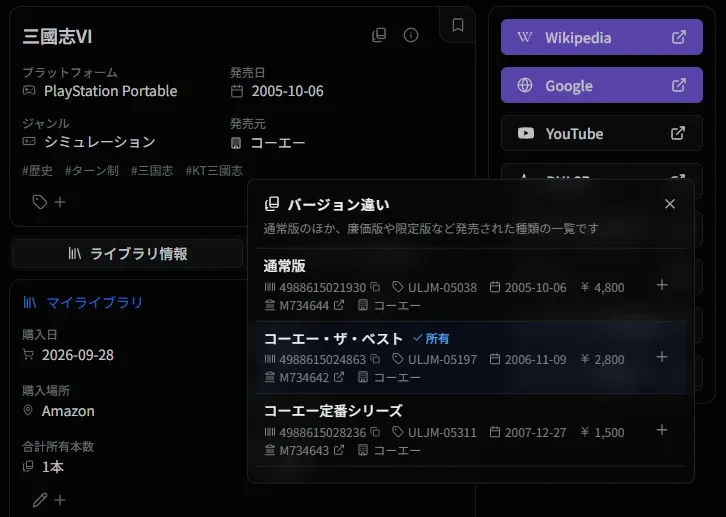Click the Amazon purchase location
The image size is (726, 517).
point(68,411)
